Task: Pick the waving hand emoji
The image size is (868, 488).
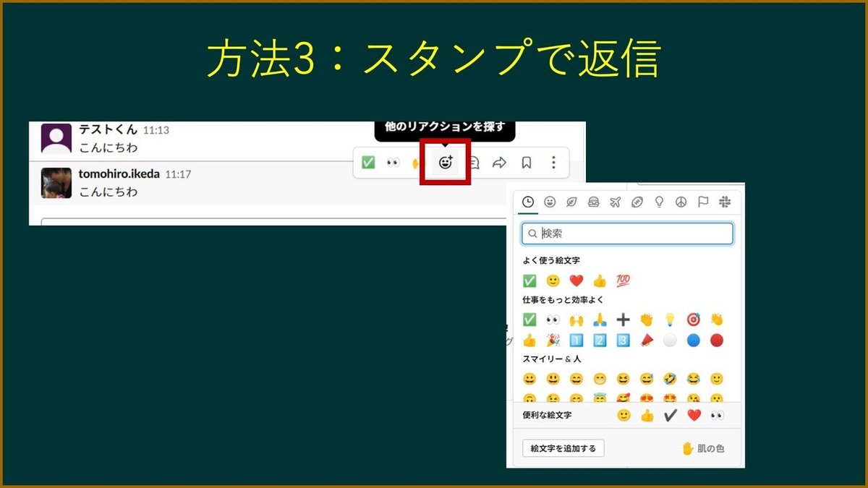Action: pos(716,320)
